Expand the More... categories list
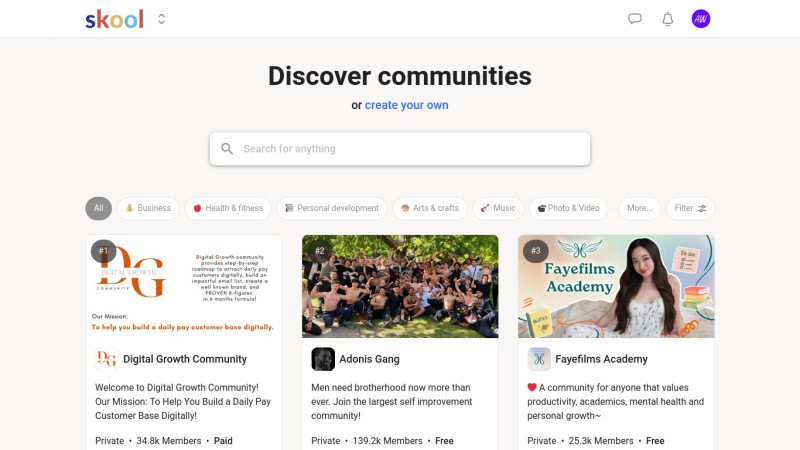This screenshot has height=450, width=800. point(640,208)
